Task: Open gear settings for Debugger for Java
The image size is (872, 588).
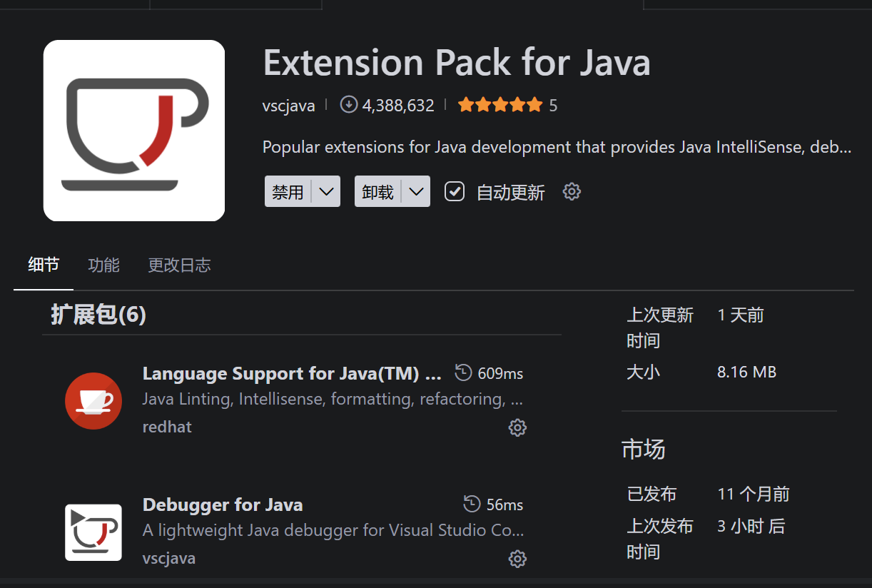Action: click(x=517, y=559)
